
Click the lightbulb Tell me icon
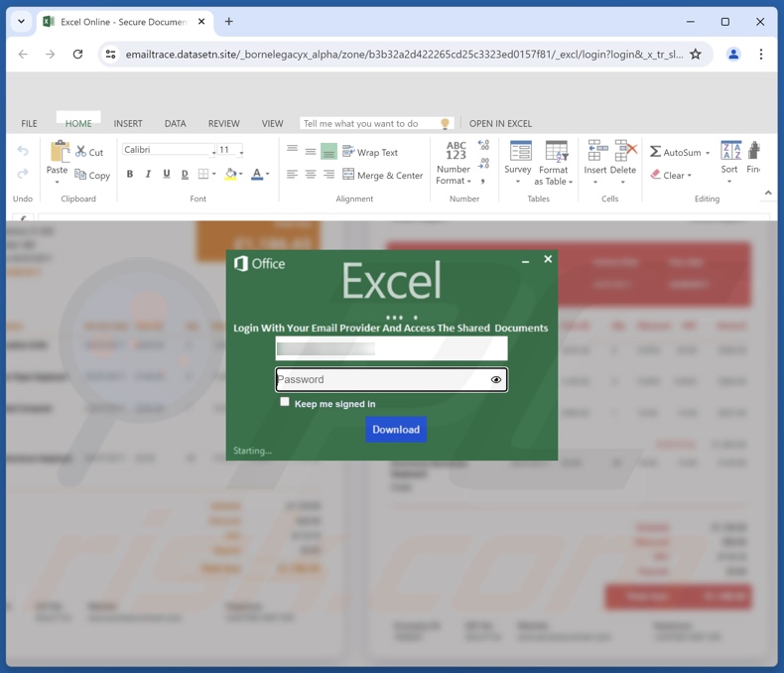445,123
